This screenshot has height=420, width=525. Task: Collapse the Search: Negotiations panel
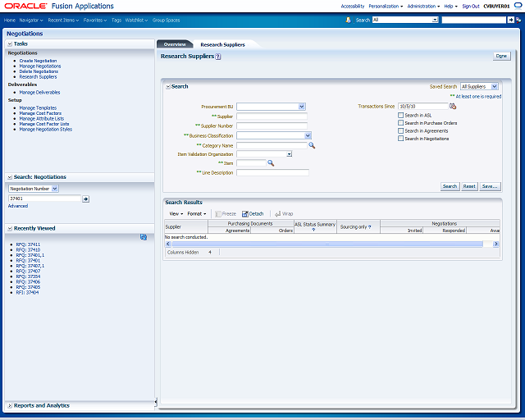pos(10,177)
